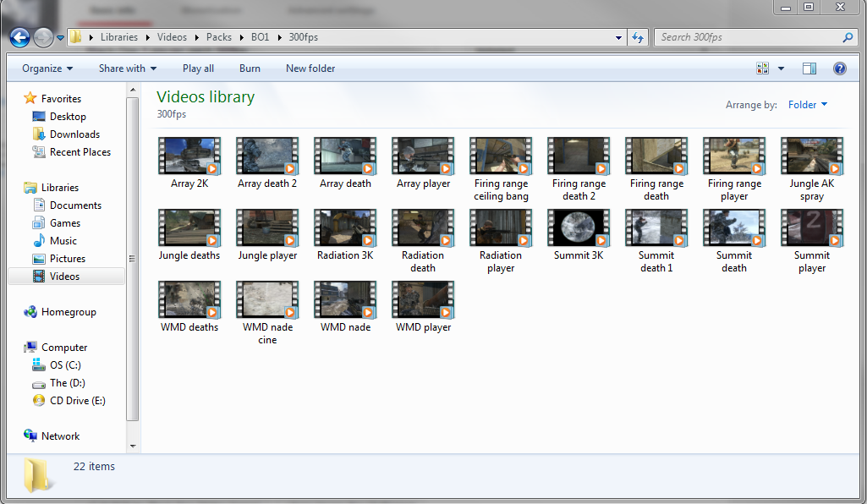Select the WMD nade cine video
Viewport: 867px width, 504px height.
(267, 314)
